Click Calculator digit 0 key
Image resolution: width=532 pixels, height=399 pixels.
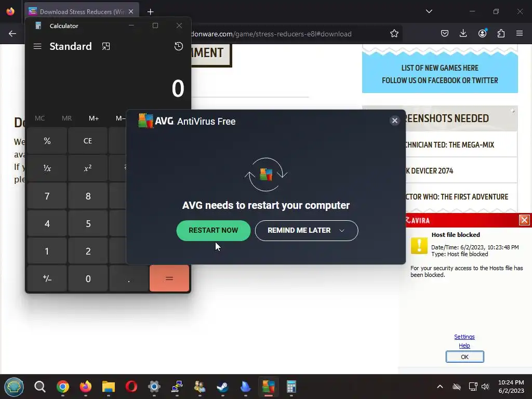(x=88, y=278)
